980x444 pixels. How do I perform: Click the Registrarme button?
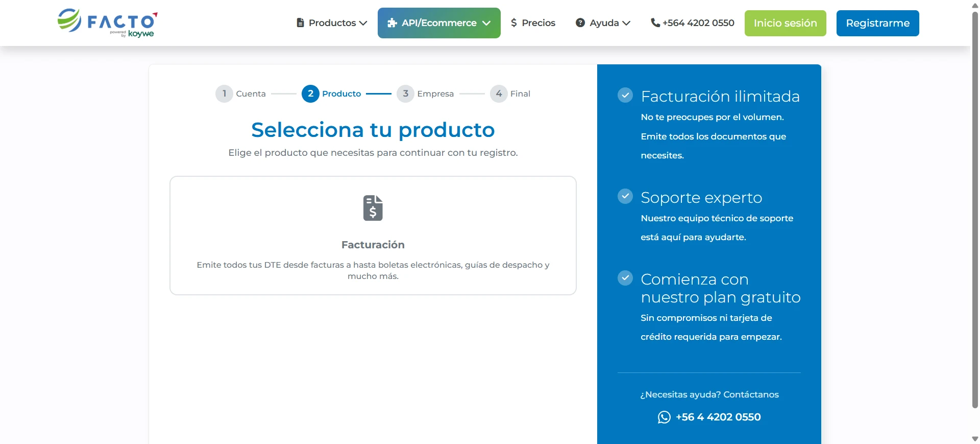[878, 23]
